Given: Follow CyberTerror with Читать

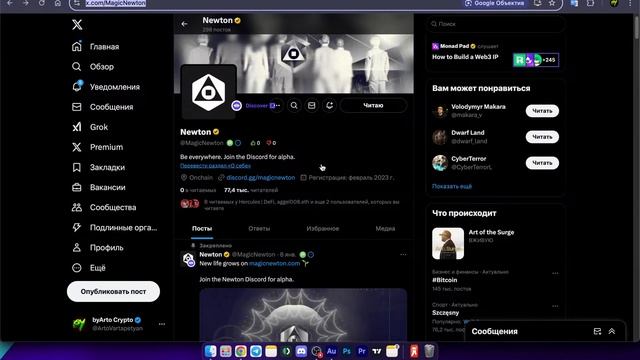Looking at the screenshot, I should coord(542,163).
